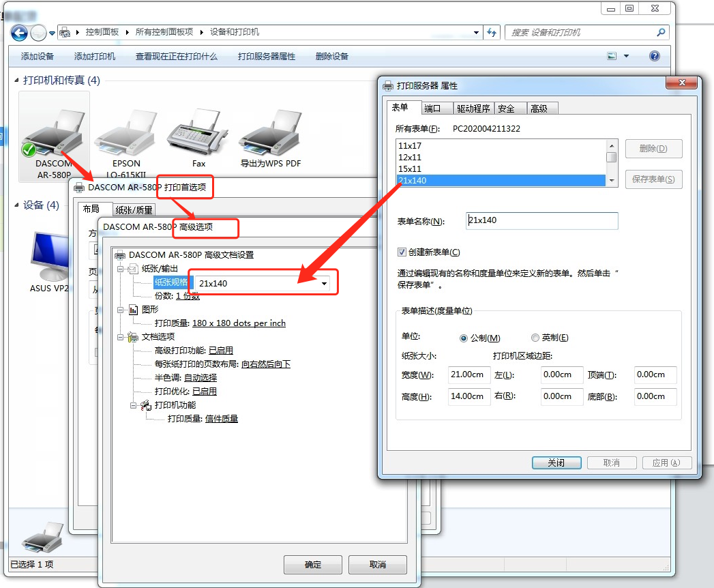Open the address bar history dropdown
714x588 pixels.
[x=476, y=32]
